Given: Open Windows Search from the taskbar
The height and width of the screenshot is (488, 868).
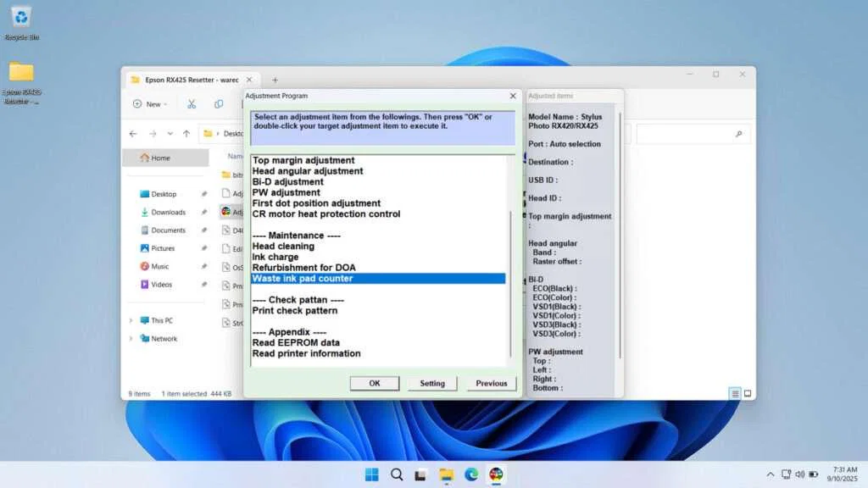Looking at the screenshot, I should click(x=397, y=474).
